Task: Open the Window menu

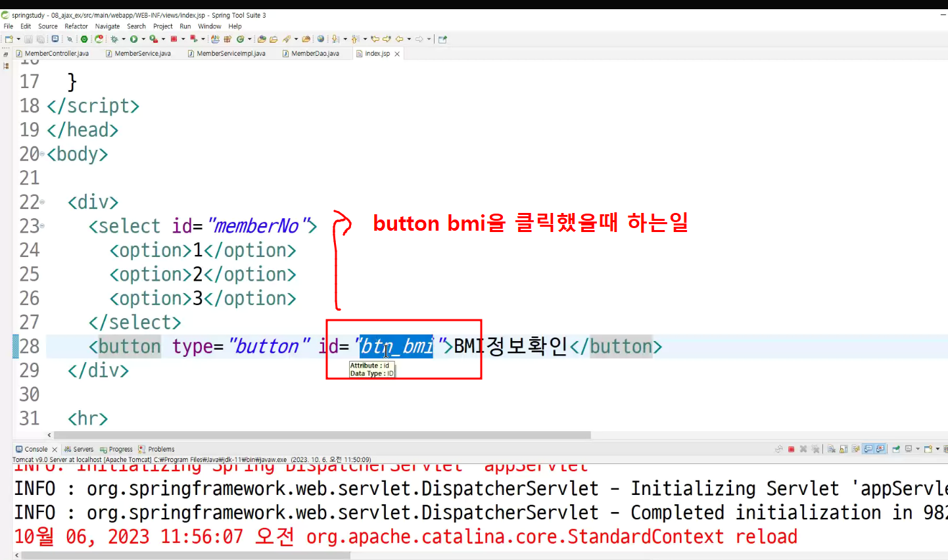Action: coord(210,26)
